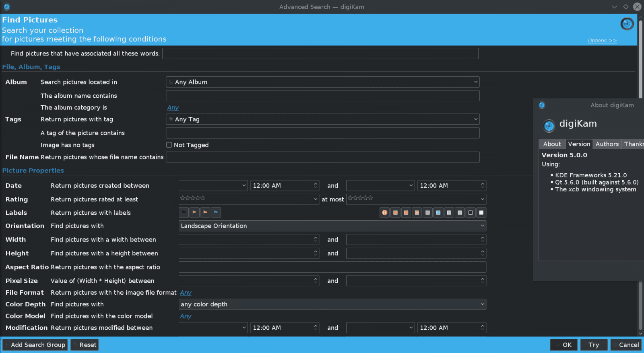Click the Options >> link

pyautogui.click(x=602, y=41)
